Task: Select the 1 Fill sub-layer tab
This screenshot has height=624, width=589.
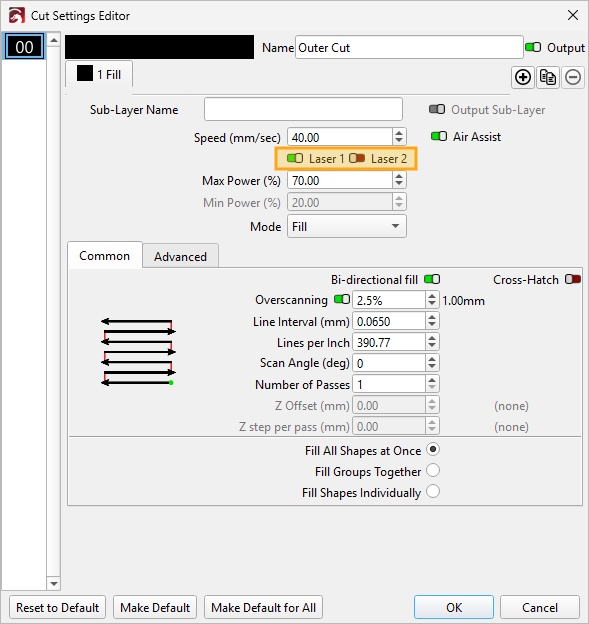Action: 99,74
